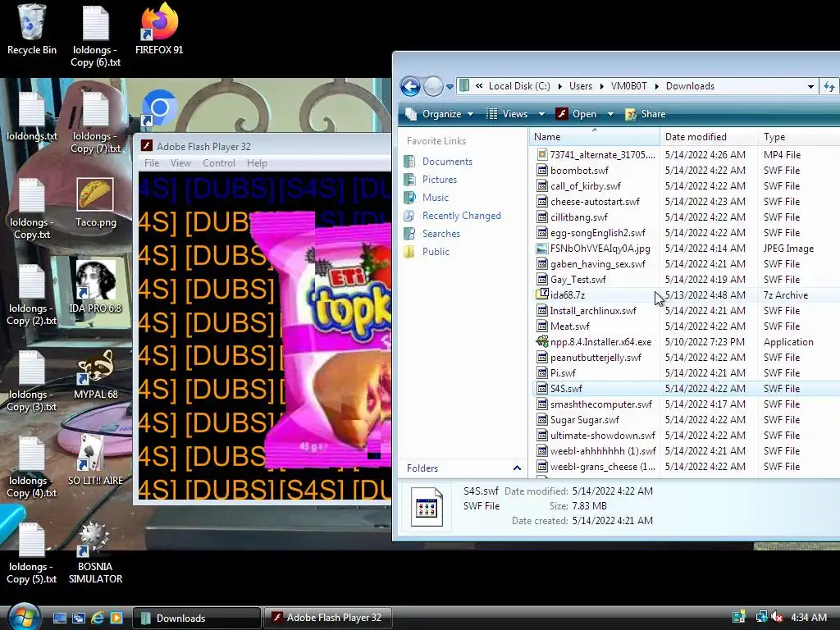This screenshot has width=840, height=630.
Task: Open the Organize dropdown menu
Action: pyautogui.click(x=441, y=114)
